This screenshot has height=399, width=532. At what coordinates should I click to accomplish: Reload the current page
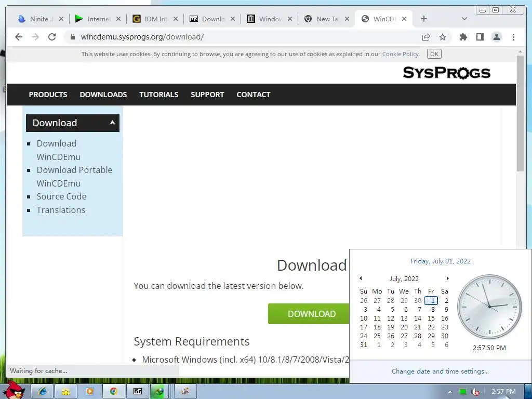[52, 37]
